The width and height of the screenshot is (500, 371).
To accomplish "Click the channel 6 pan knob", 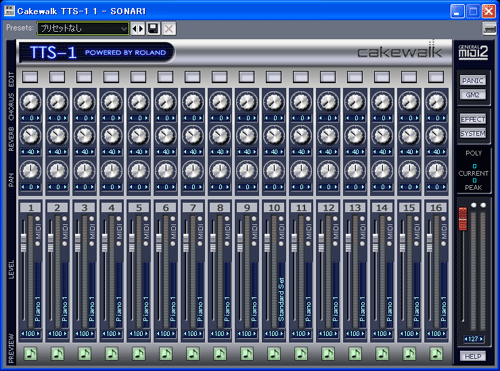I will 166,170.
